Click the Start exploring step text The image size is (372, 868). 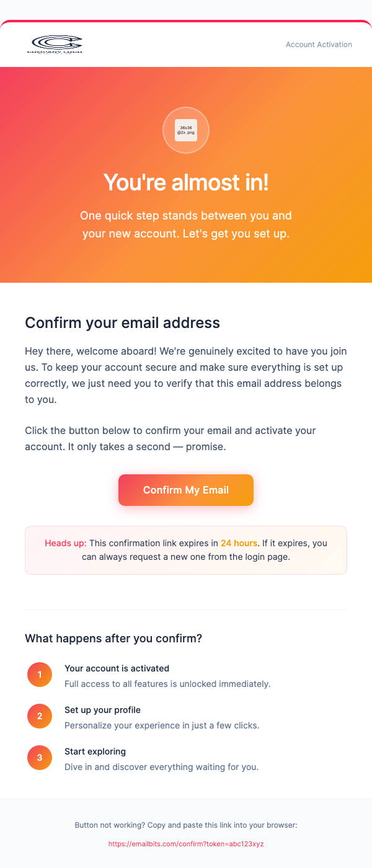point(95,751)
